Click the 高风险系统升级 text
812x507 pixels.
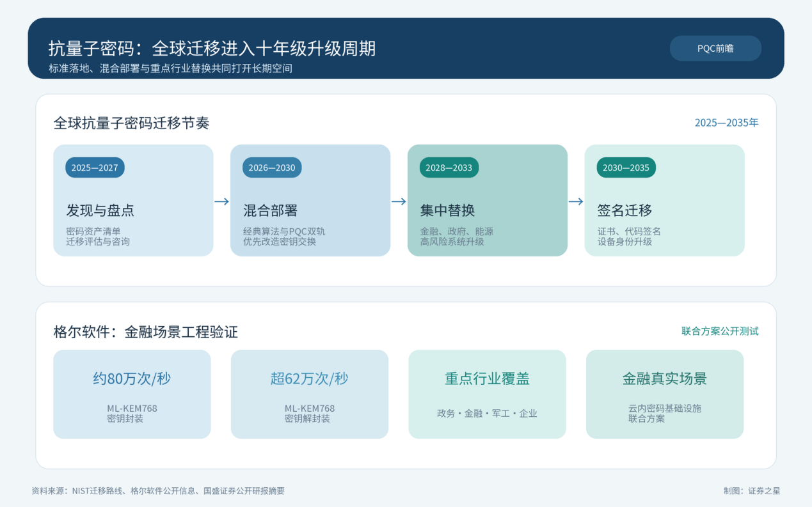tap(452, 242)
